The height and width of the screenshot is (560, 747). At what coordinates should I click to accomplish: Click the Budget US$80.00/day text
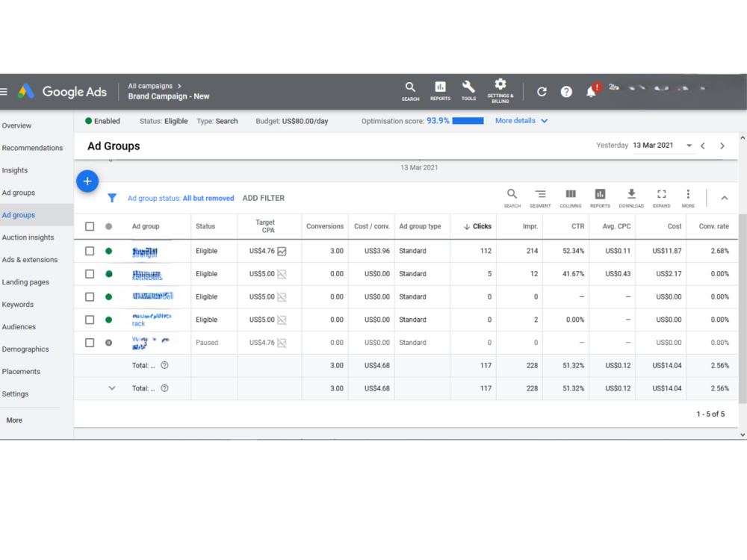292,121
